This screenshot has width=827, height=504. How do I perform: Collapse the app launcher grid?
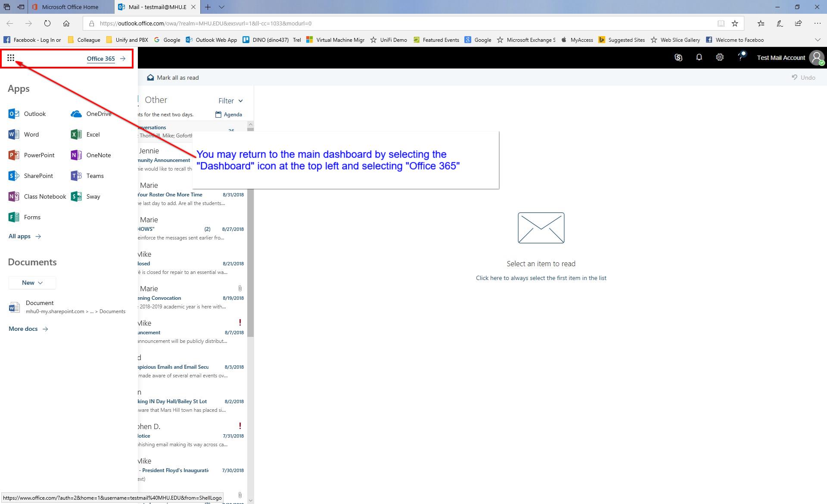(11, 58)
